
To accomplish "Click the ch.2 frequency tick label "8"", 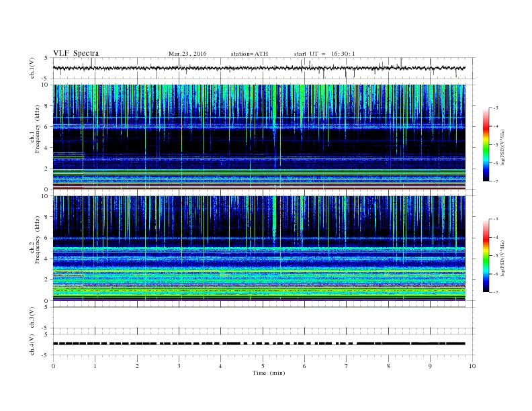I will tap(46, 217).
